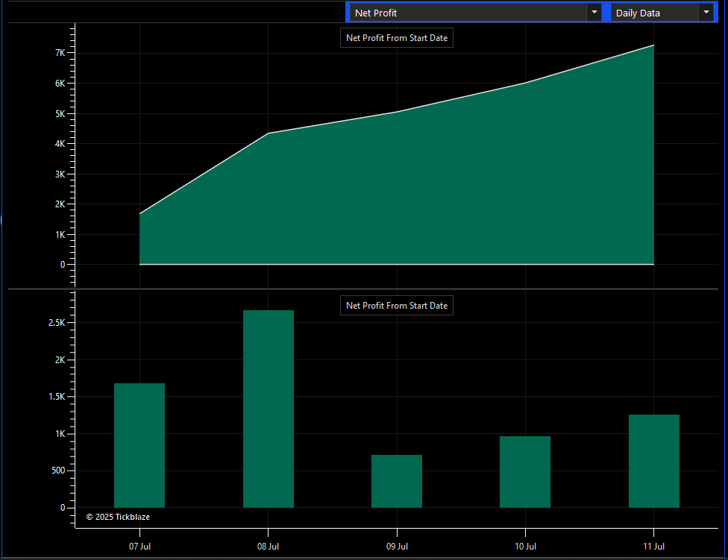Click the 08 Jul date axis label
The height and width of the screenshot is (560, 728).
coord(268,547)
